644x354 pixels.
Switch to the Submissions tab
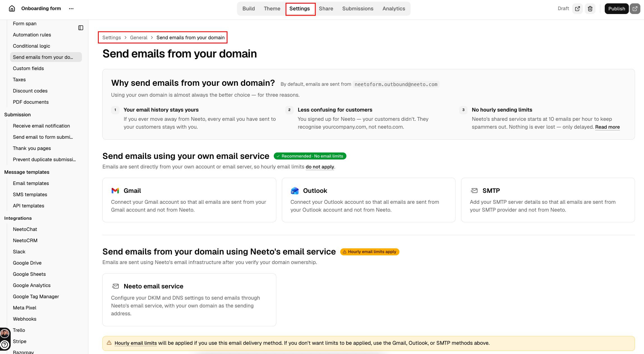358,9
